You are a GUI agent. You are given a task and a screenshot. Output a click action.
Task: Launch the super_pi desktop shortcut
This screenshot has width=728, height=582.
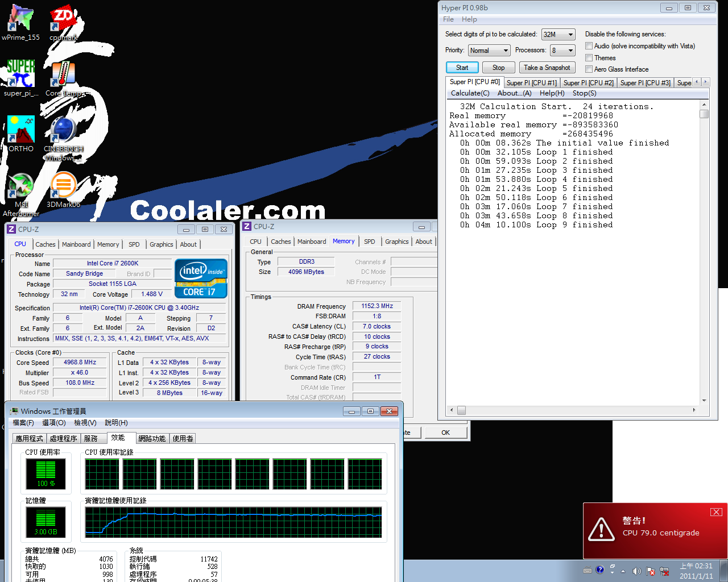click(x=21, y=78)
